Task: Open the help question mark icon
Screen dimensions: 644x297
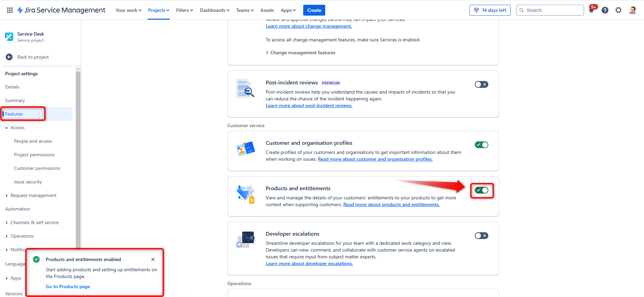Action: [x=605, y=10]
